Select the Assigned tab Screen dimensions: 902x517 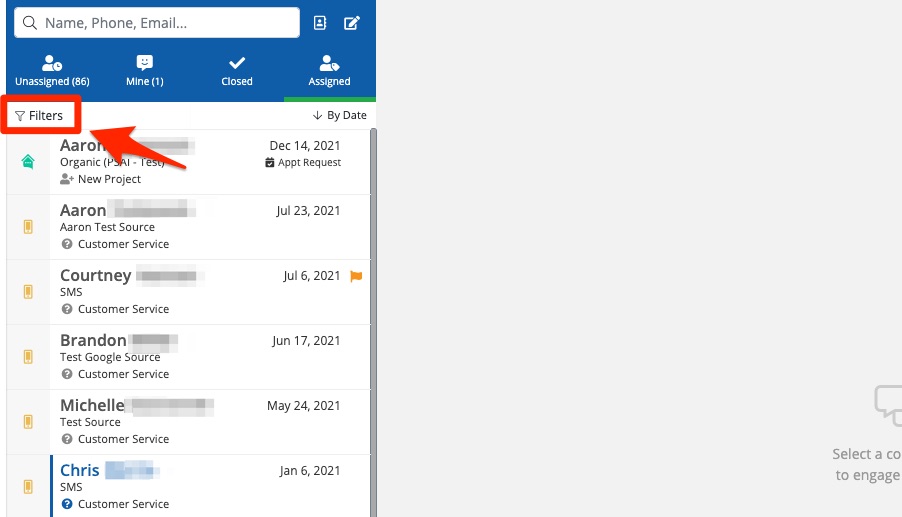(x=329, y=71)
